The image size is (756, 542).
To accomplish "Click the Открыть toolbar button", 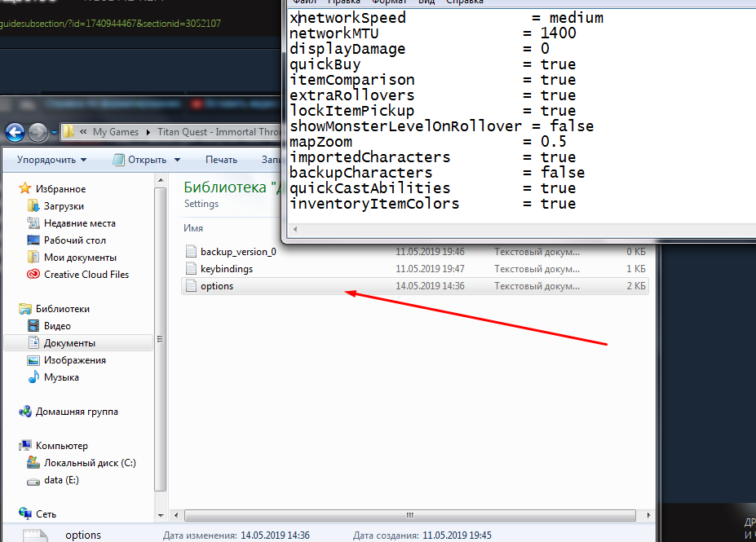I will [x=140, y=160].
